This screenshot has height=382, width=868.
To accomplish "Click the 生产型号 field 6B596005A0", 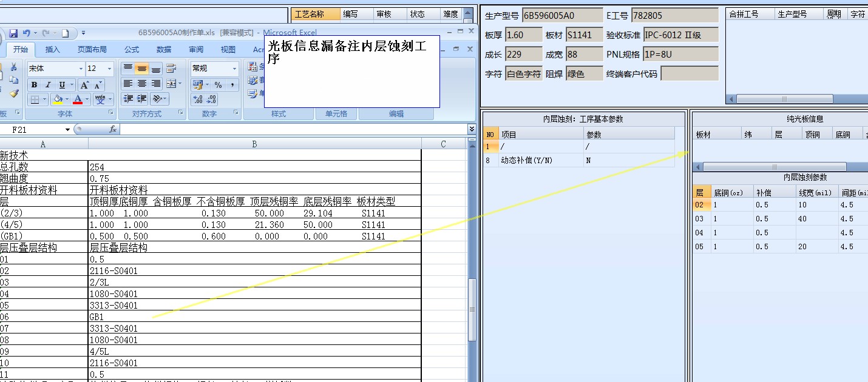I will click(563, 15).
